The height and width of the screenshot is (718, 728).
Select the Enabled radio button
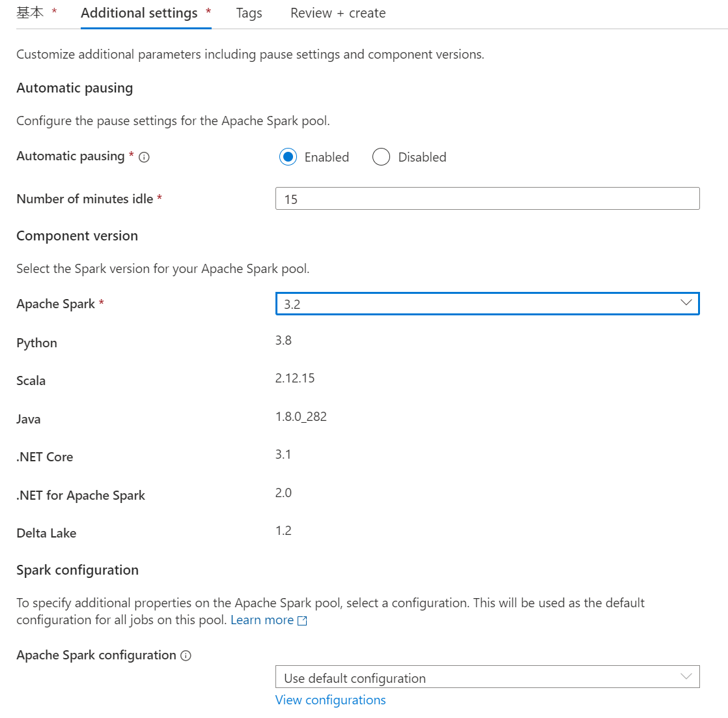click(x=288, y=157)
